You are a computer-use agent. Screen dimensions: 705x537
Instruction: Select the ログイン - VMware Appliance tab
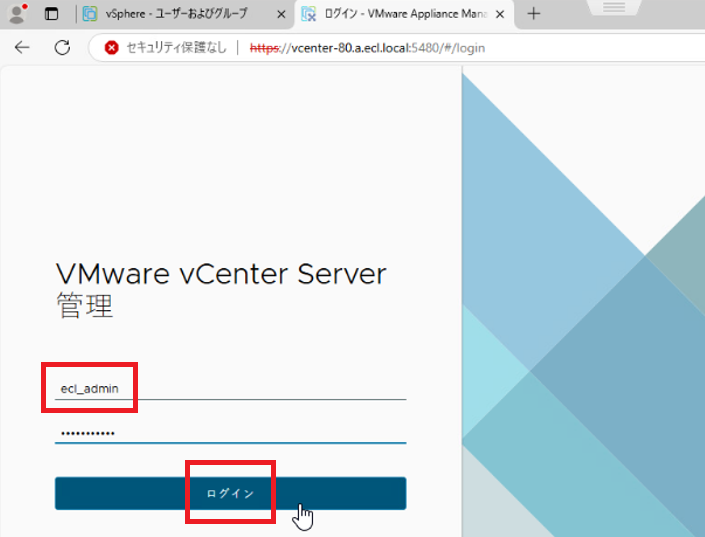tap(403, 14)
